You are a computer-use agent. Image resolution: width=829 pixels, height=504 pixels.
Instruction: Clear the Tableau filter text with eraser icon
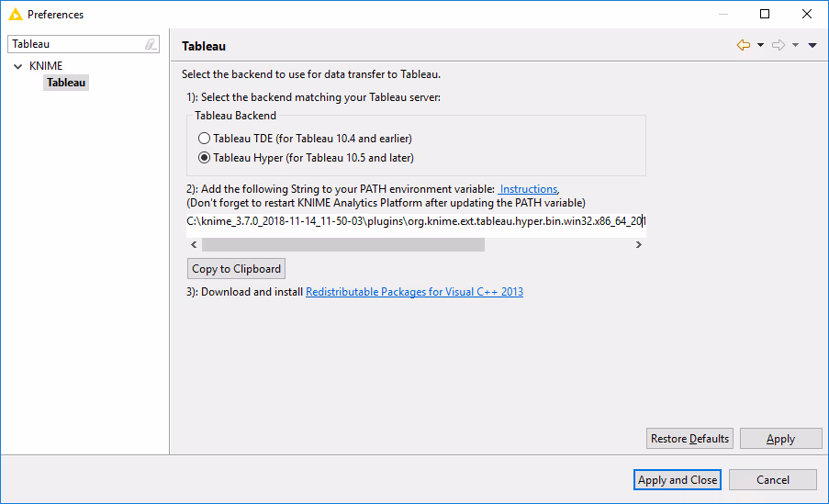point(151,44)
